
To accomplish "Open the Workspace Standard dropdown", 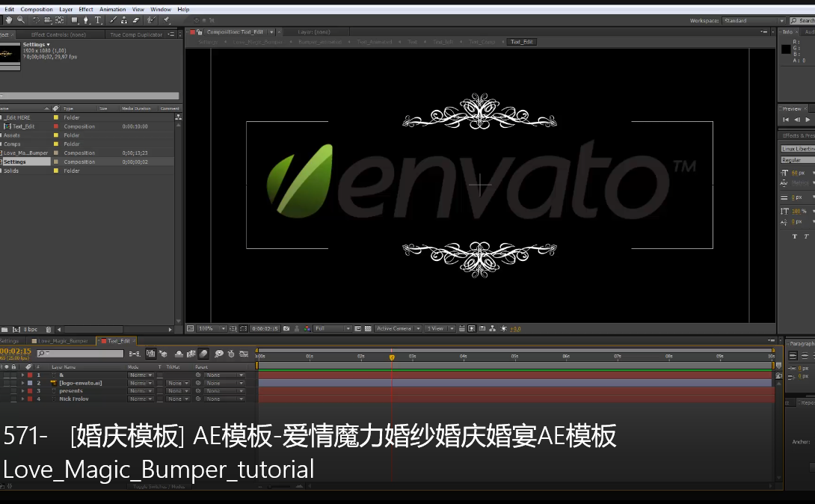I will tap(754, 21).
